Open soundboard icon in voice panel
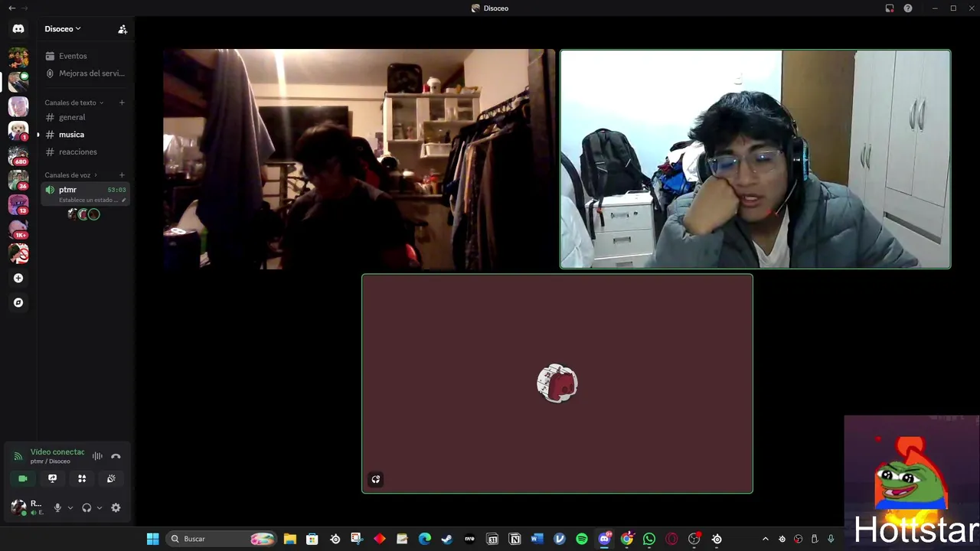The image size is (980, 551). pos(111,478)
